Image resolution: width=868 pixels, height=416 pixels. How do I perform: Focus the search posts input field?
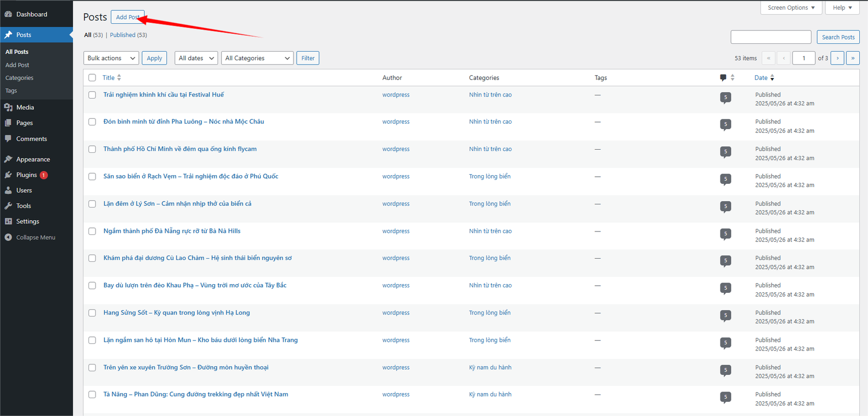(770, 37)
